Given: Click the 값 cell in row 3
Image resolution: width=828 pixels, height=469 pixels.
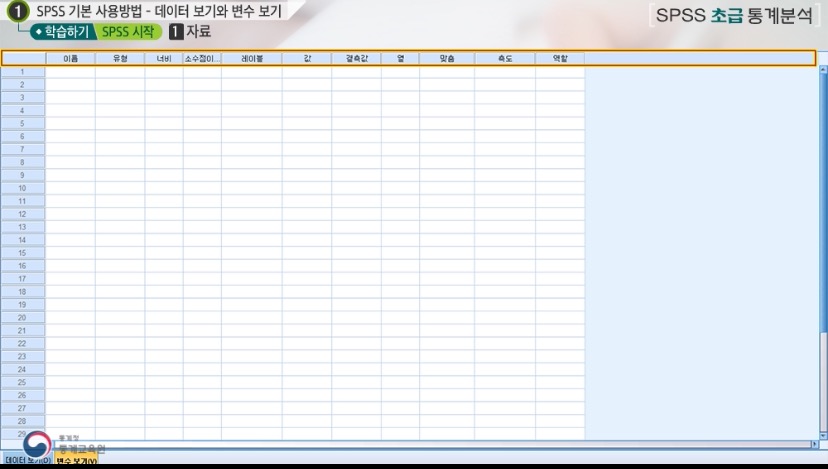Looking at the screenshot, I should coord(307,97).
